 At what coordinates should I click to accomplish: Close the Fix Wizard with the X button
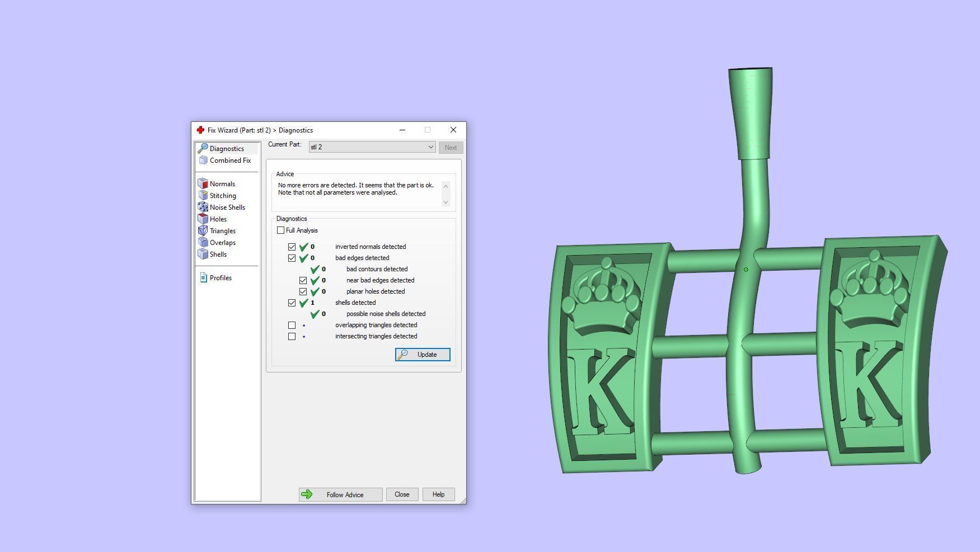click(x=453, y=130)
